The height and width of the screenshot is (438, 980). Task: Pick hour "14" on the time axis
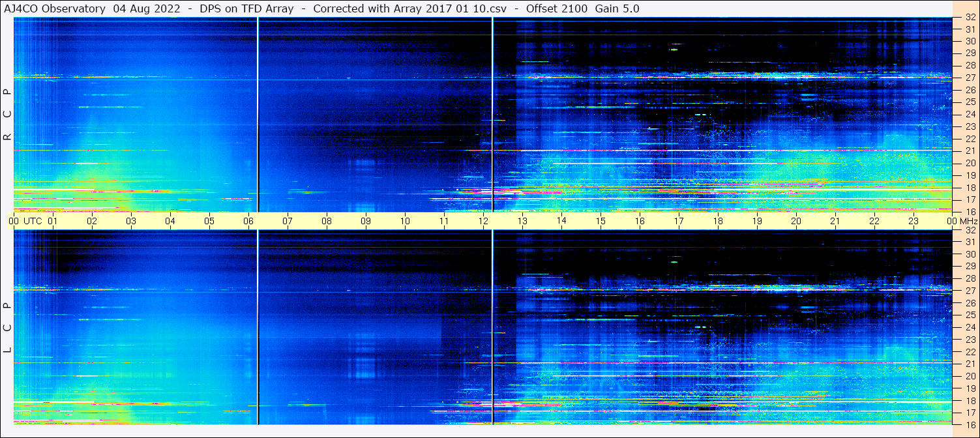(561, 221)
